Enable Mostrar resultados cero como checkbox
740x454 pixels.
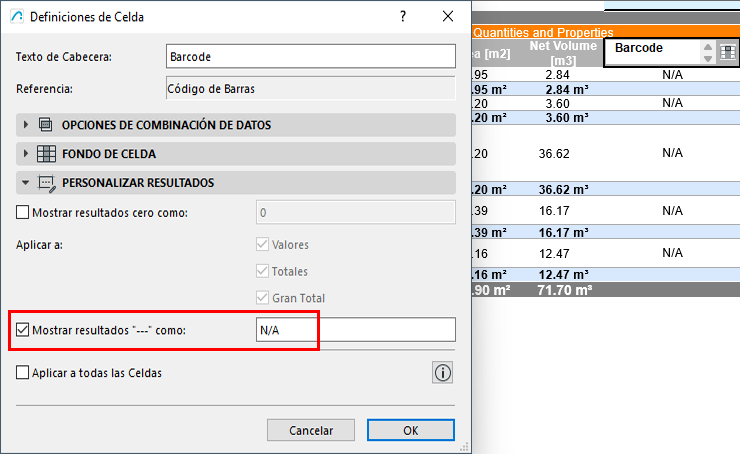pos(22,212)
